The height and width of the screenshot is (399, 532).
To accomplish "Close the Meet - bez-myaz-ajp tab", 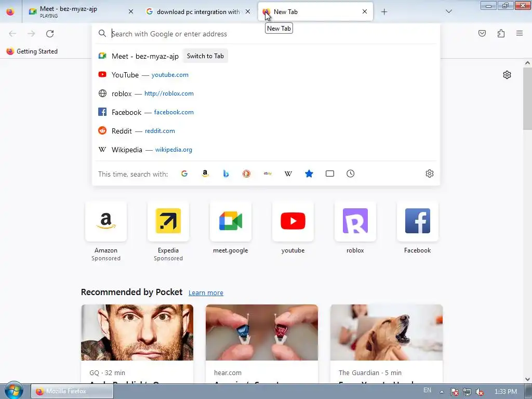I will [x=131, y=11].
